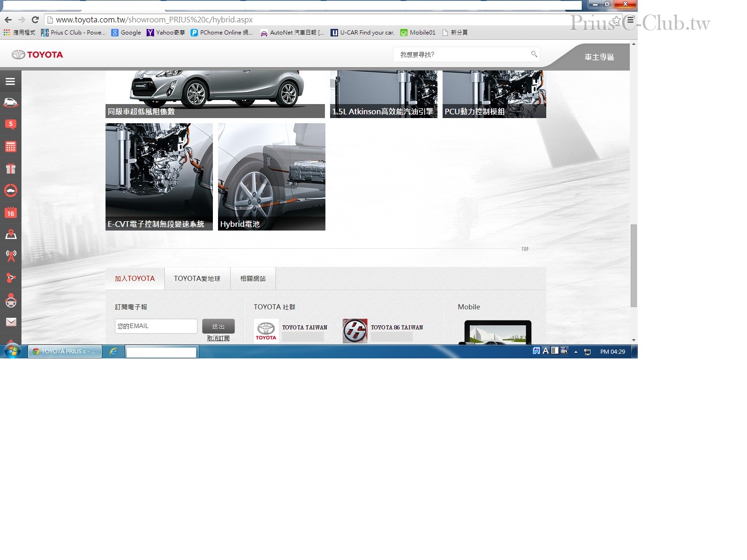This screenshot has width=747, height=560.
Task: Open the 新分頁 bookmark
Action: [455, 33]
